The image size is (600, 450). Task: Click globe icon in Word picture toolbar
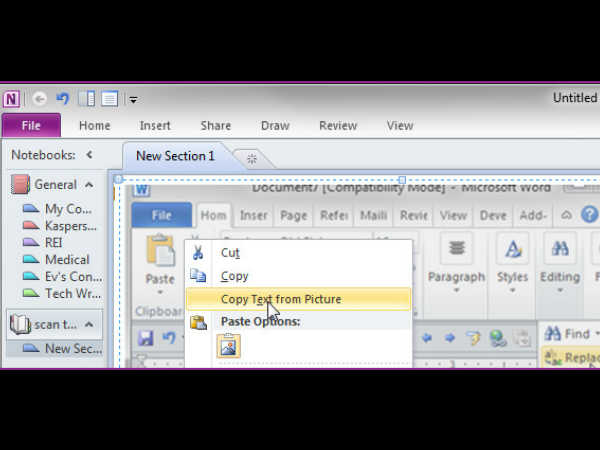point(498,338)
